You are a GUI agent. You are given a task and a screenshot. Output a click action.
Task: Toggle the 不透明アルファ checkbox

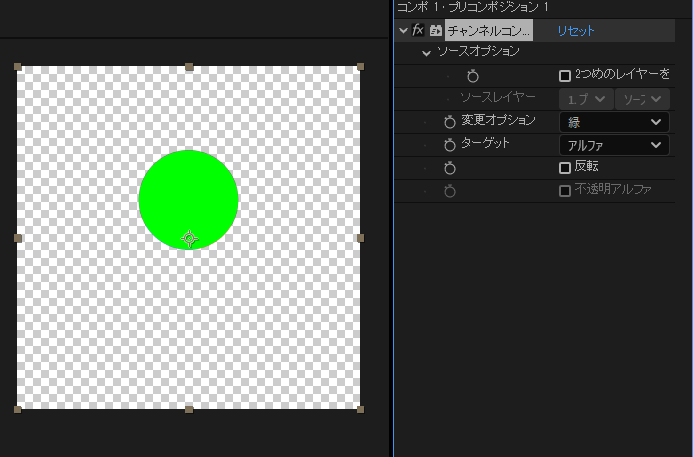[565, 190]
